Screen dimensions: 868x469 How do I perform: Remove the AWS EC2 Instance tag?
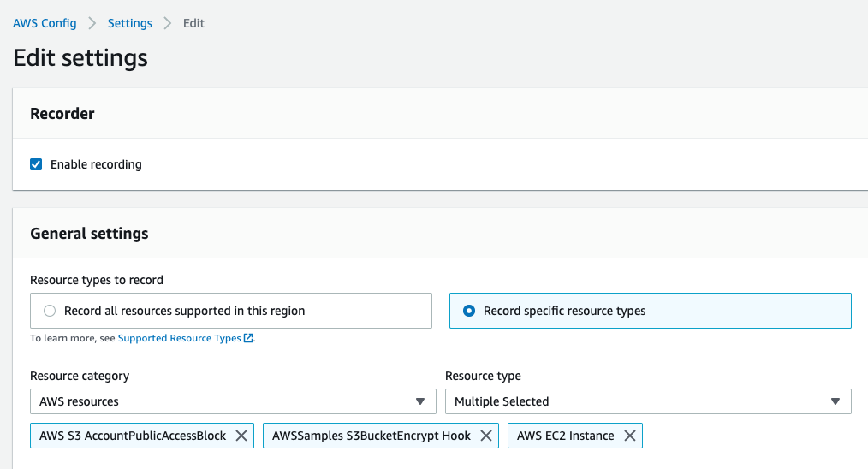pyautogui.click(x=630, y=436)
